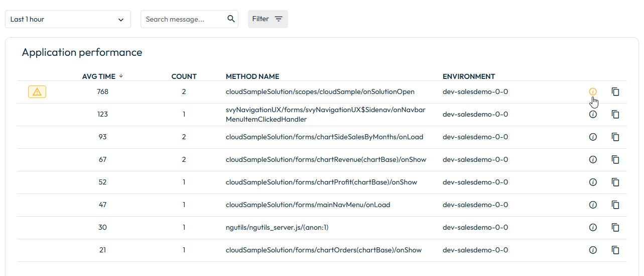Copy the onSolutionOpen method row

coord(615,91)
